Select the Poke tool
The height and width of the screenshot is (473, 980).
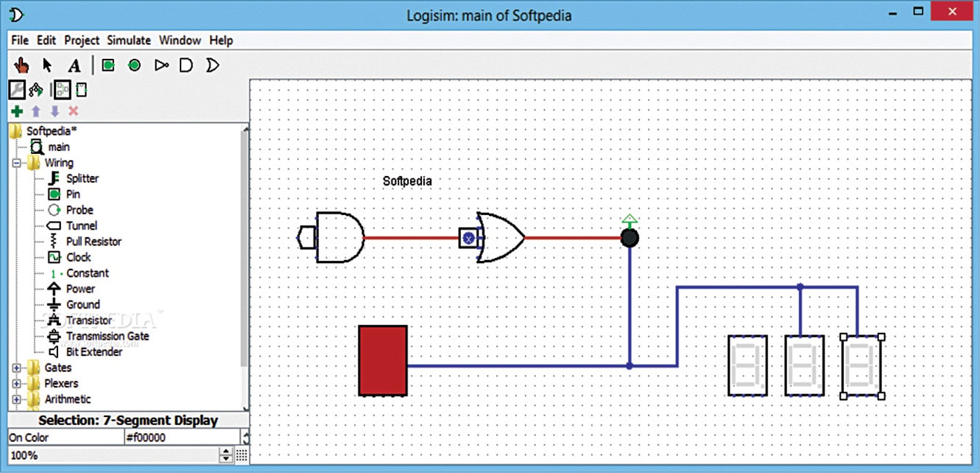pyautogui.click(x=21, y=65)
